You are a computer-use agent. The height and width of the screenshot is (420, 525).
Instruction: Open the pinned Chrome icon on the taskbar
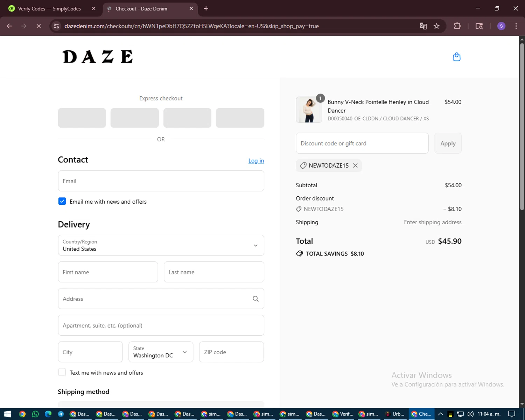[x=22, y=414]
